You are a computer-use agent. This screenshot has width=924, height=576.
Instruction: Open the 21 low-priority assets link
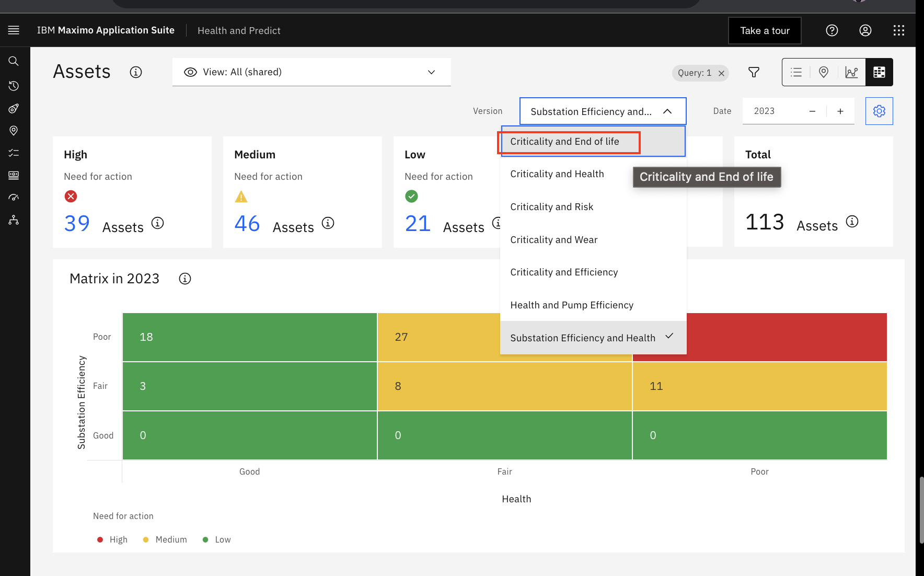coord(418,224)
